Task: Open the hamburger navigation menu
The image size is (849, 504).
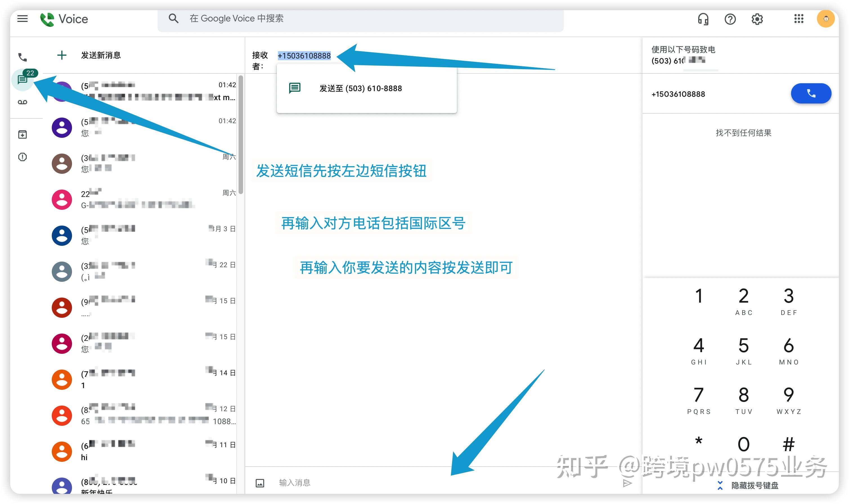Action: [22, 19]
